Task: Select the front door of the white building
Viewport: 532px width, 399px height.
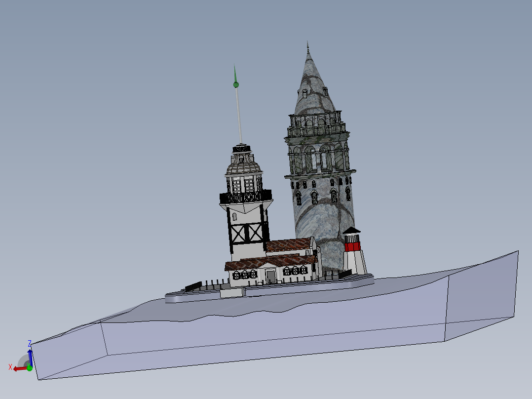Action: pos(271,277)
